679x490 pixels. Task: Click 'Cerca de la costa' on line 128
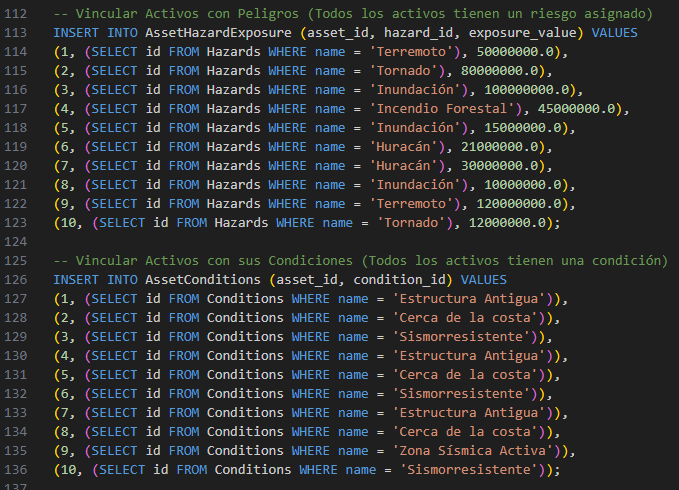pos(465,318)
